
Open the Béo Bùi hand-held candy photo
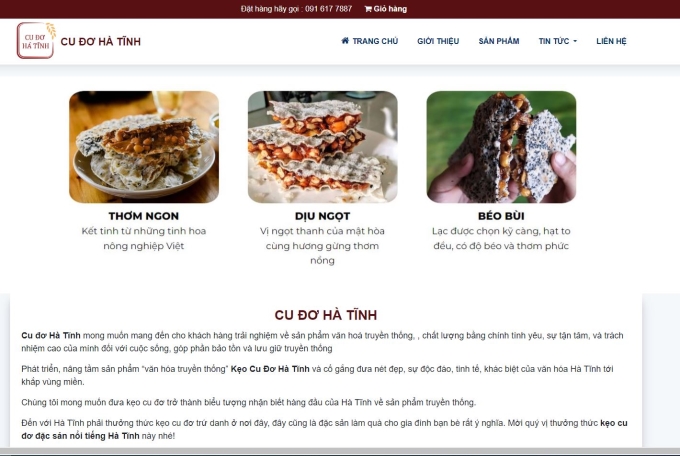tap(501, 147)
